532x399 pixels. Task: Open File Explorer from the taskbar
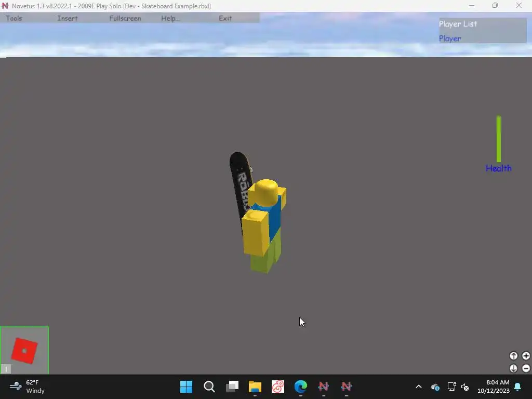coord(255,387)
